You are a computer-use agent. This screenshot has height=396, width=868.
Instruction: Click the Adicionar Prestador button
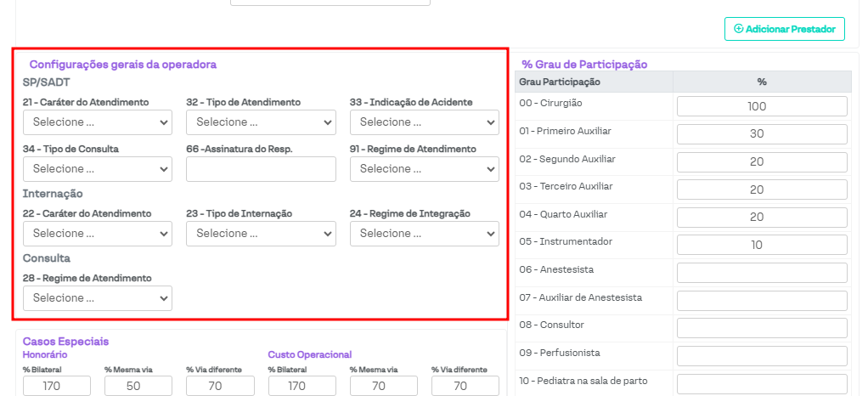click(784, 29)
